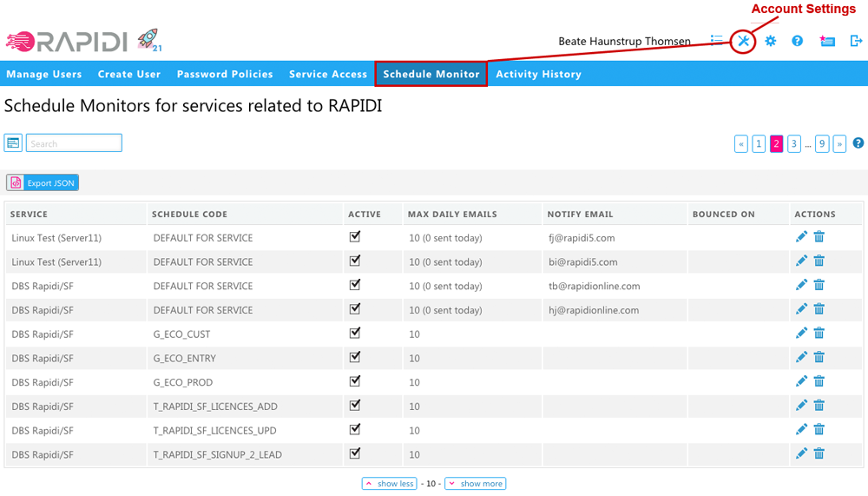Viewport: 868px width, 496px height.
Task: Click user name Beate Haunstrup Thomsen
Action: 624,41
